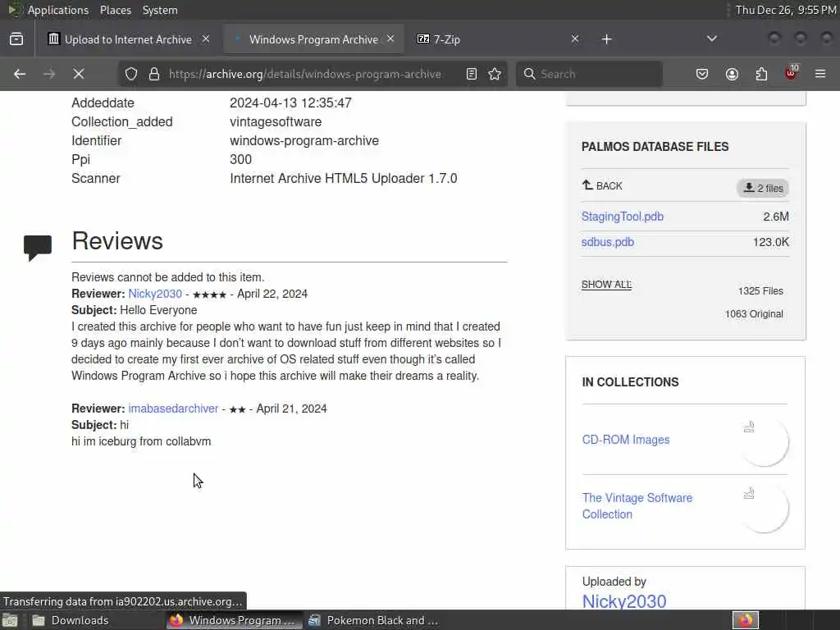Open the Places menu

[x=115, y=10]
